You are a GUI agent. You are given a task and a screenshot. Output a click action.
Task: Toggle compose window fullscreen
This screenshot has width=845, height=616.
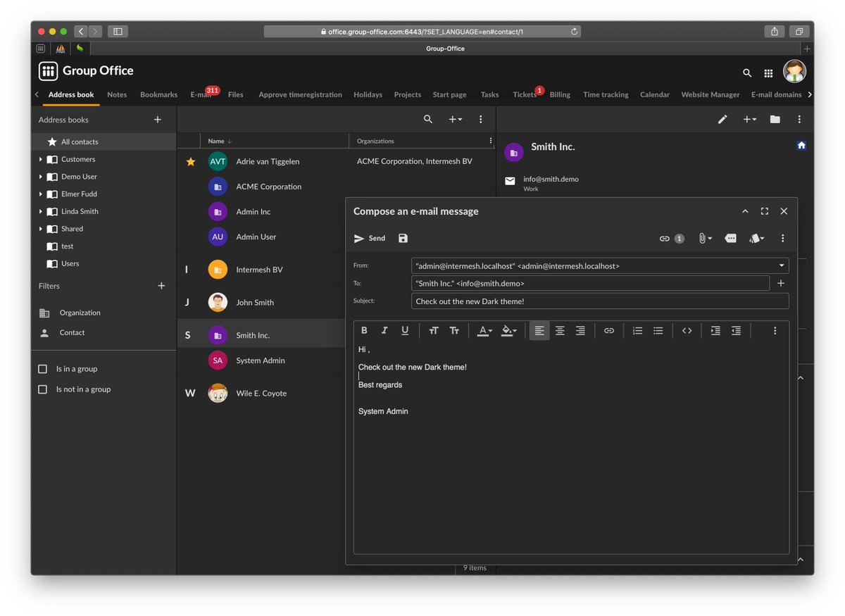click(x=765, y=211)
